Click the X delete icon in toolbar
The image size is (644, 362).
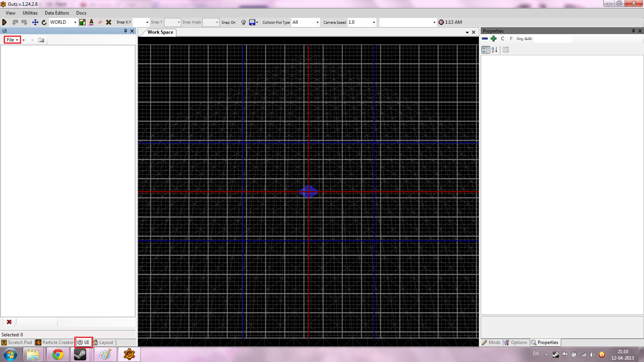109,22
